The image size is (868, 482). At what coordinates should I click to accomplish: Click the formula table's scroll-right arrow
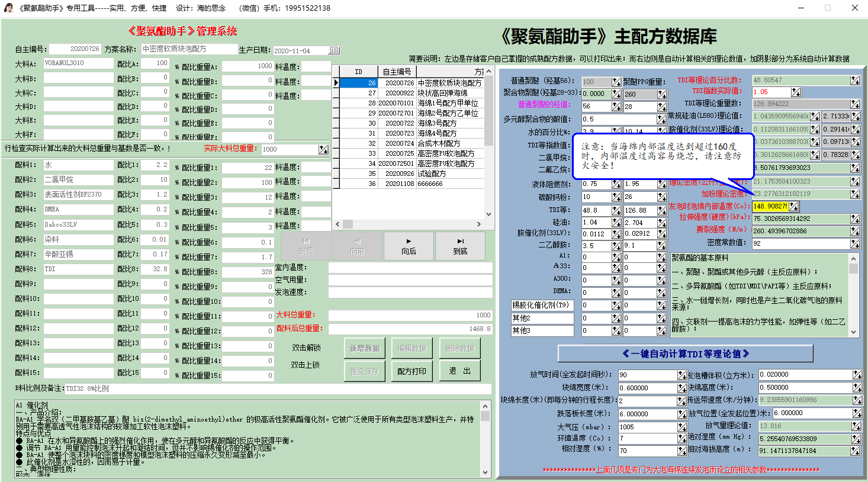pos(479,224)
